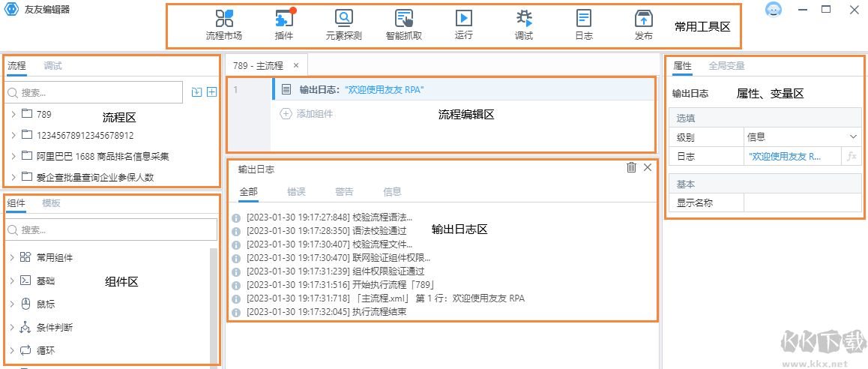The width and height of the screenshot is (868, 369).
Task: Click folder icon of 阿里巴巴 1688 flow
Action: pos(26,156)
